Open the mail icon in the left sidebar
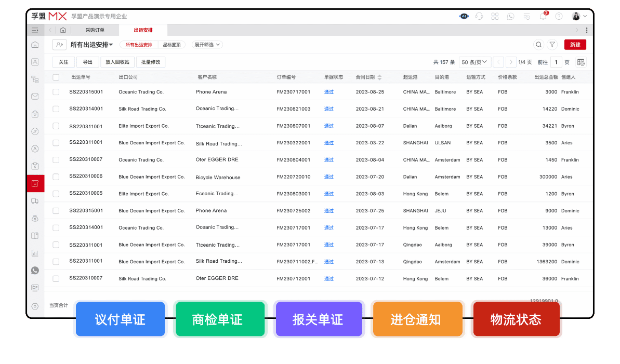This screenshot has width=620, height=364. (x=35, y=96)
